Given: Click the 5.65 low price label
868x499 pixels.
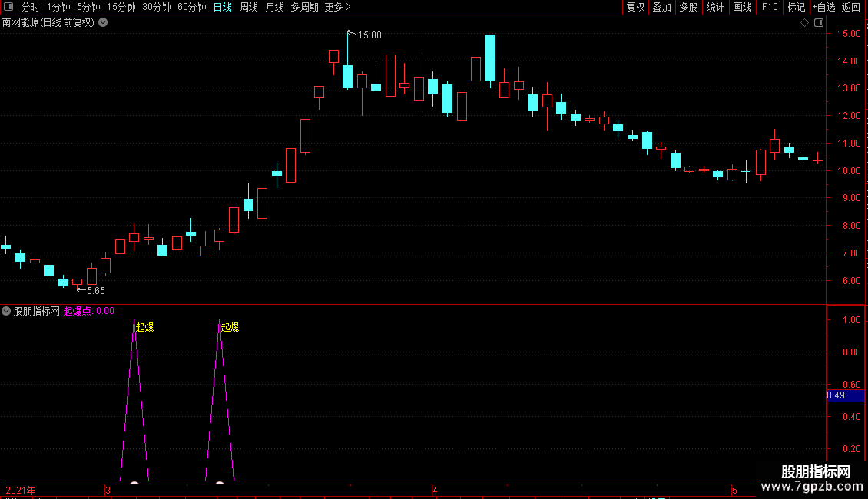Looking at the screenshot, I should (96, 291).
